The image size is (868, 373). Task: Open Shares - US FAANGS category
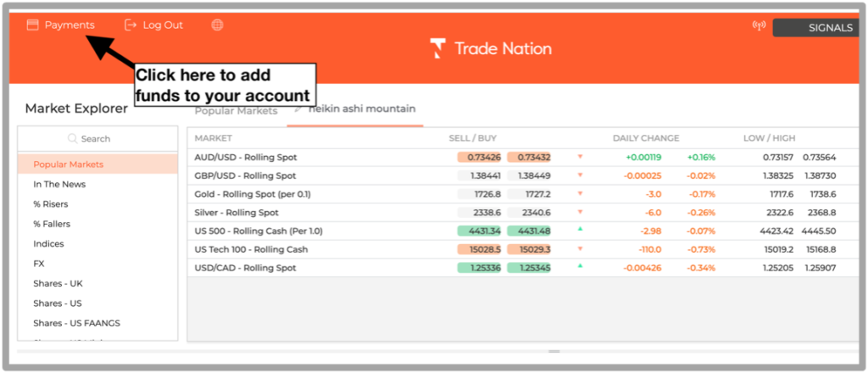point(76,323)
